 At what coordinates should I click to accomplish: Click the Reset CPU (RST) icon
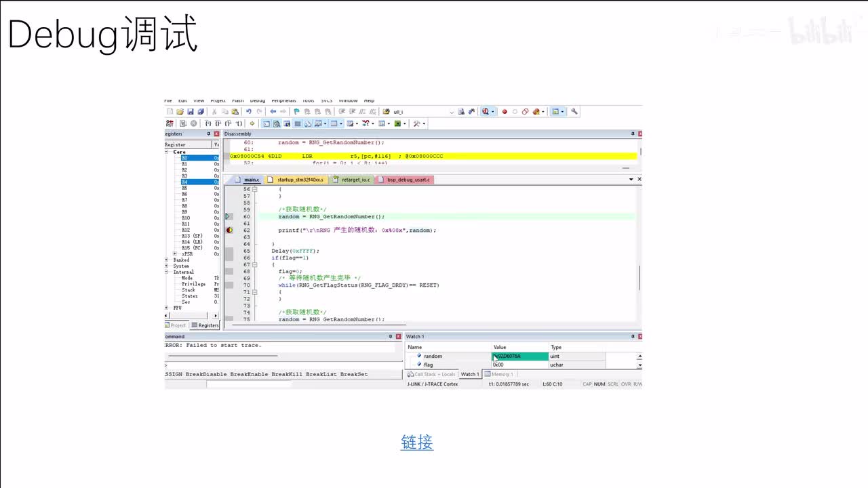(x=170, y=123)
